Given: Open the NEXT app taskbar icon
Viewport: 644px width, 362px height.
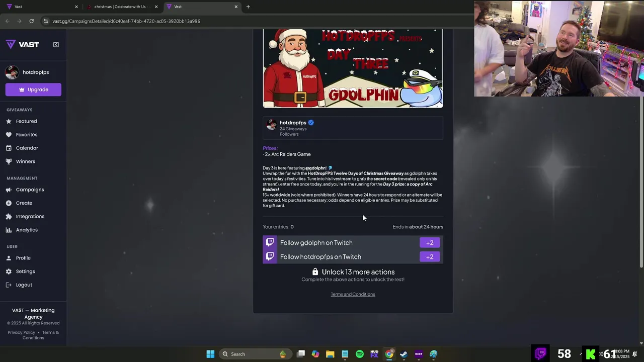Looking at the screenshot, I should click(419, 354).
